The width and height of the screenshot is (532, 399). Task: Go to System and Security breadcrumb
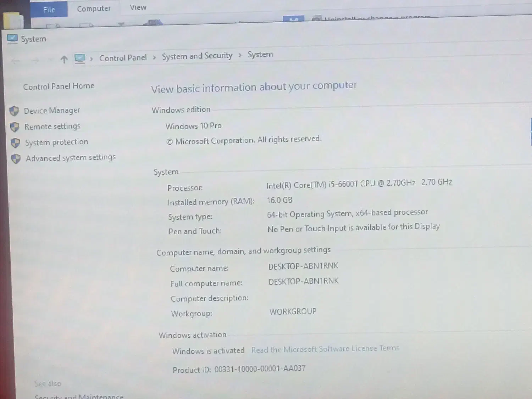tap(197, 56)
